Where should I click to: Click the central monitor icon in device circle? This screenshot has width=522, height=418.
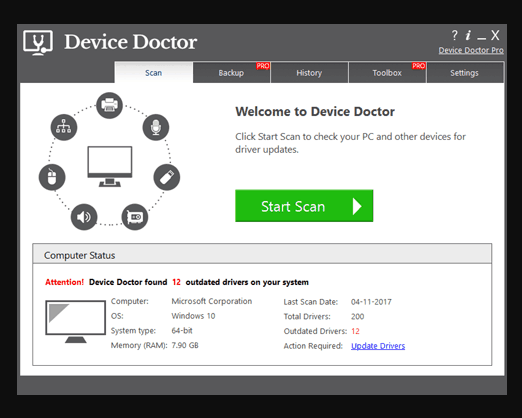110,166
